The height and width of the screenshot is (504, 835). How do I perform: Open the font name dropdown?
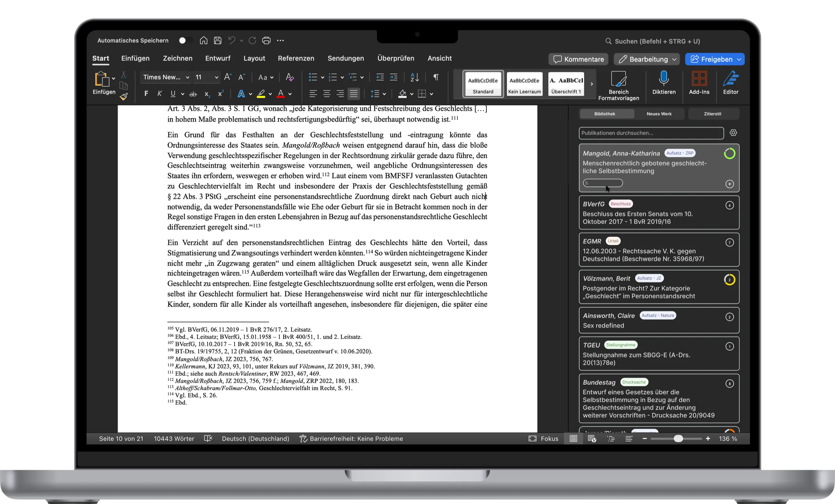[x=187, y=77]
